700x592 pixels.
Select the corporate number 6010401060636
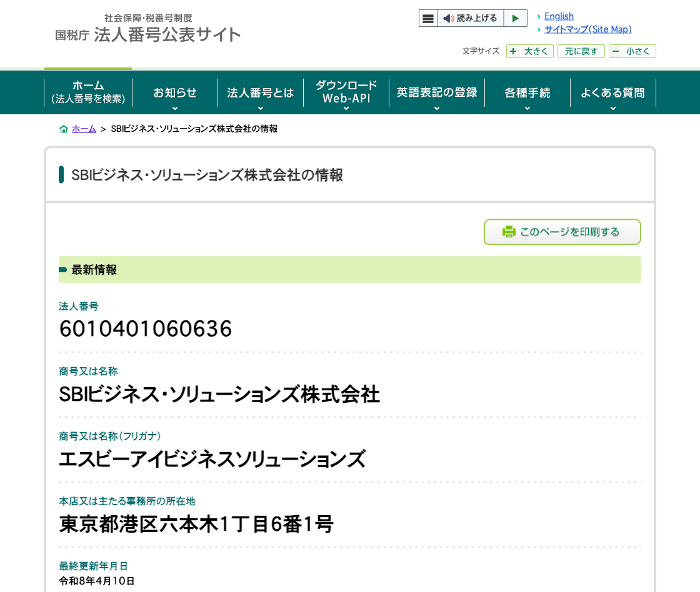pyautogui.click(x=146, y=329)
